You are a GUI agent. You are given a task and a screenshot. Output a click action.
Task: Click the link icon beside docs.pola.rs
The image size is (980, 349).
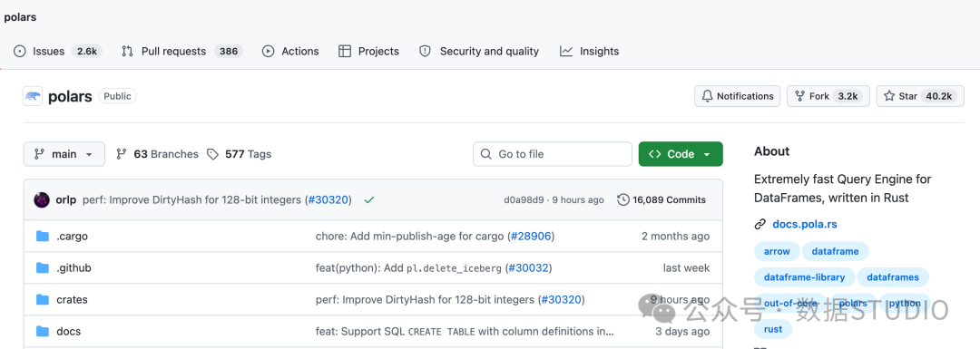pos(760,224)
